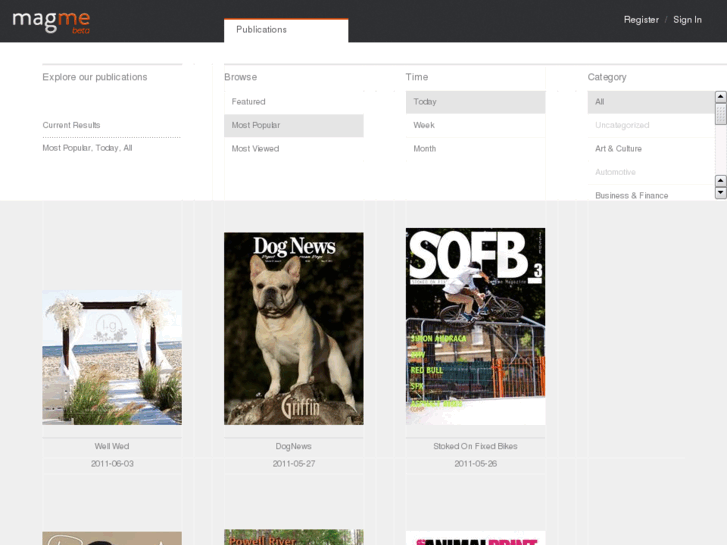Click the Browse heading
The height and width of the screenshot is (545, 727).
click(240, 77)
